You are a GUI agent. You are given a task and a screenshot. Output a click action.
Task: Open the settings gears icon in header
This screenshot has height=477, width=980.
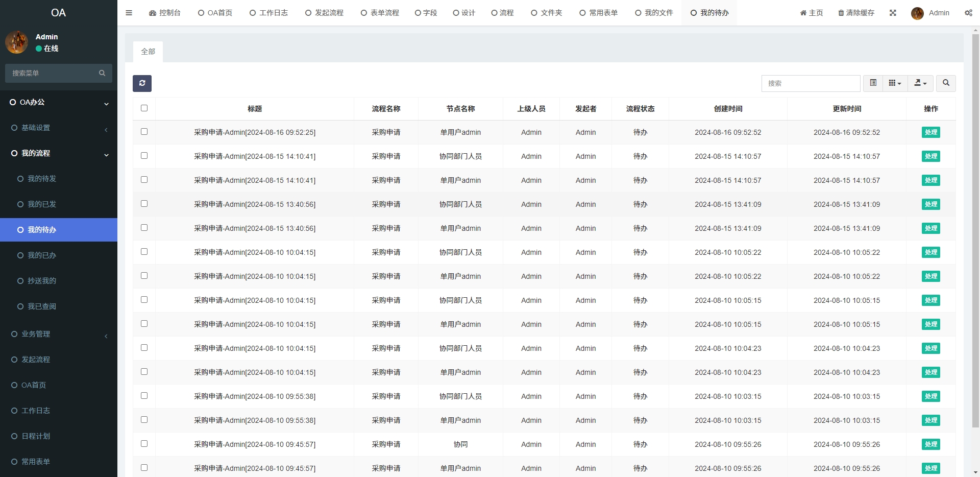pos(968,13)
